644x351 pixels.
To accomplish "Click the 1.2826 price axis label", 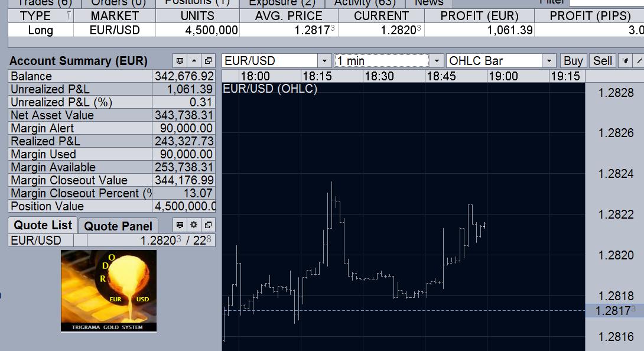I will point(616,133).
